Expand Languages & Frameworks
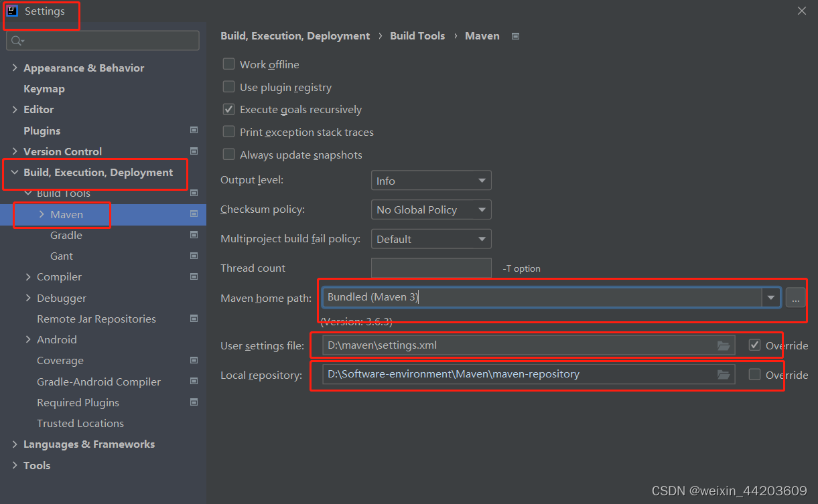 (x=15, y=444)
